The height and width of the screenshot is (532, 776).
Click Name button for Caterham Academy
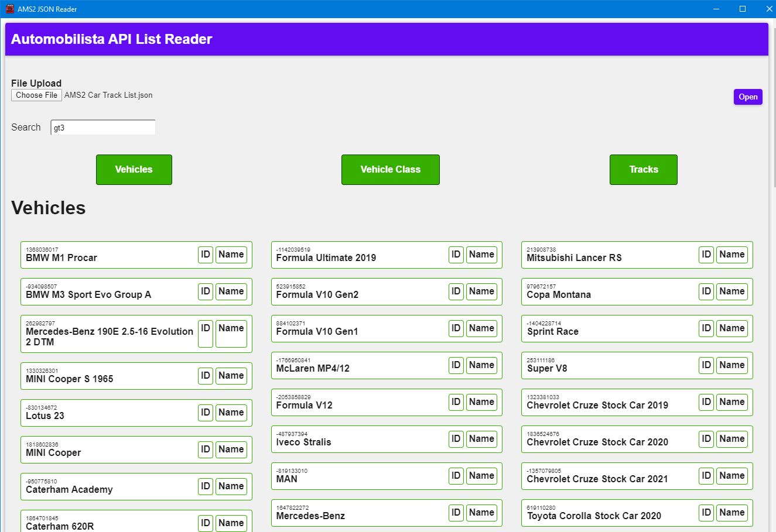coord(231,486)
